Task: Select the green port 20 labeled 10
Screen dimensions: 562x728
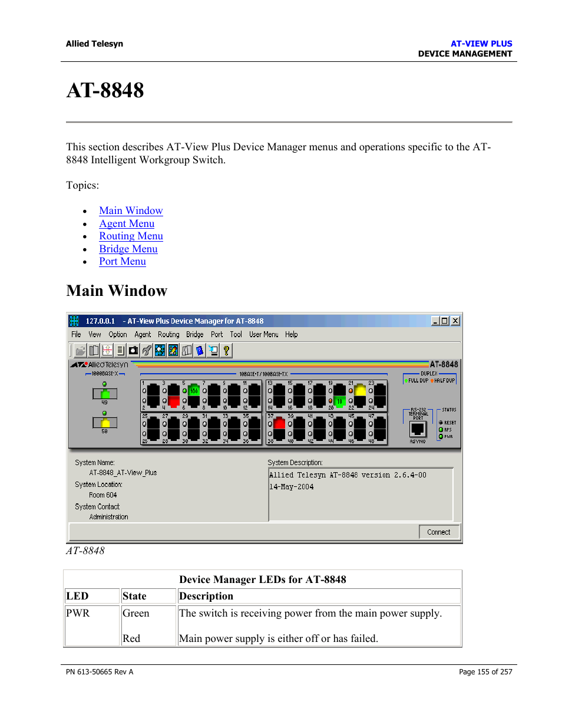Action: point(339,401)
